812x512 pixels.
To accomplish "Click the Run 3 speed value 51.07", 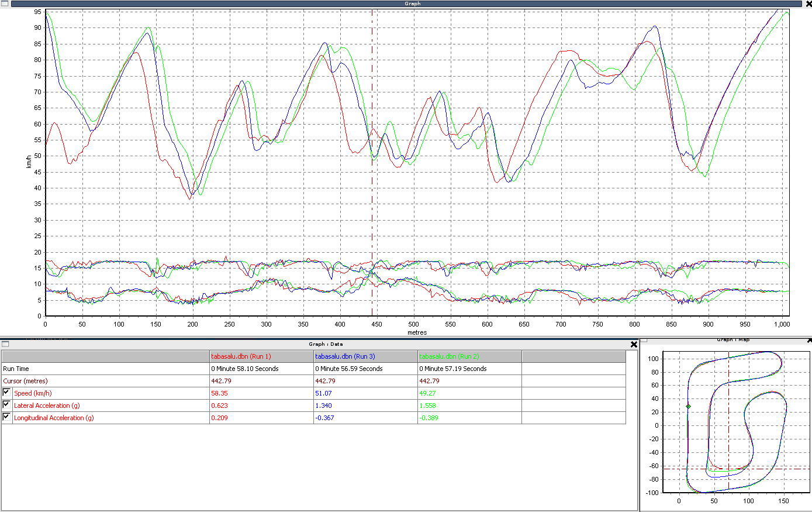I will pos(323,393).
